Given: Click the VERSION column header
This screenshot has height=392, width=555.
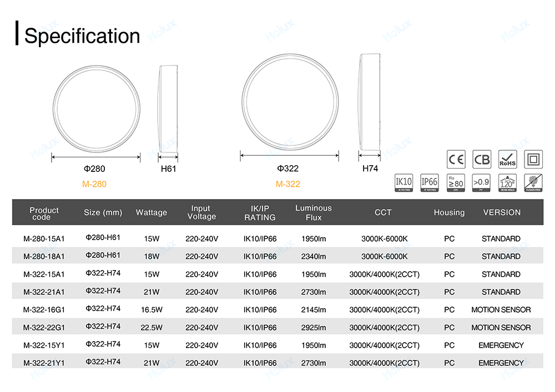Looking at the screenshot, I should (x=502, y=212).
